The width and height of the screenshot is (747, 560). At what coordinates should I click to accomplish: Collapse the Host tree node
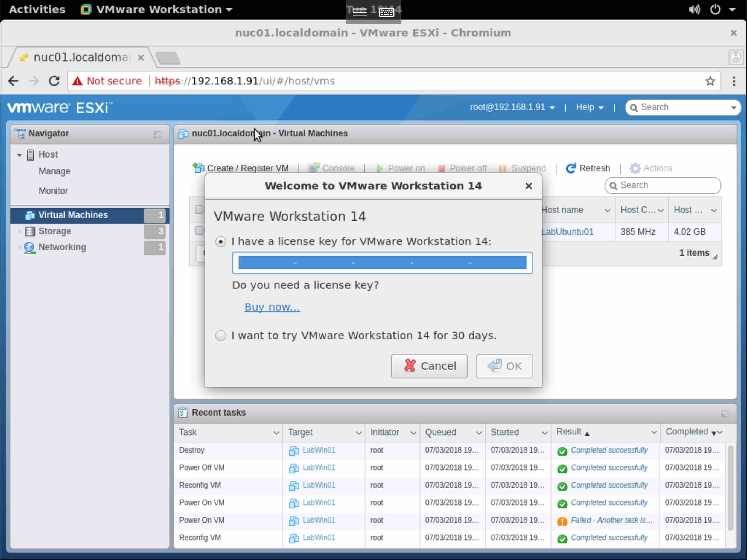click(x=19, y=155)
